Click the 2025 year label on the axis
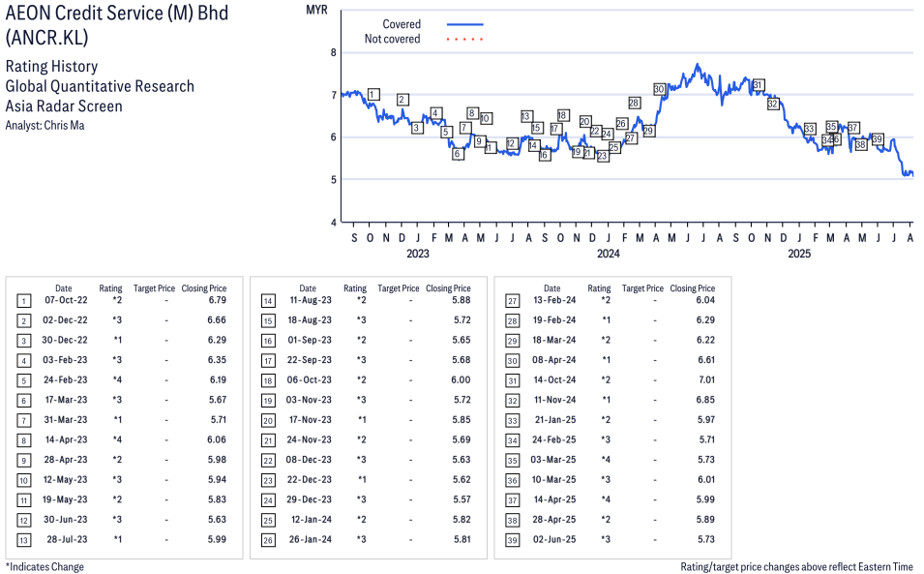The image size is (924, 574). click(799, 254)
